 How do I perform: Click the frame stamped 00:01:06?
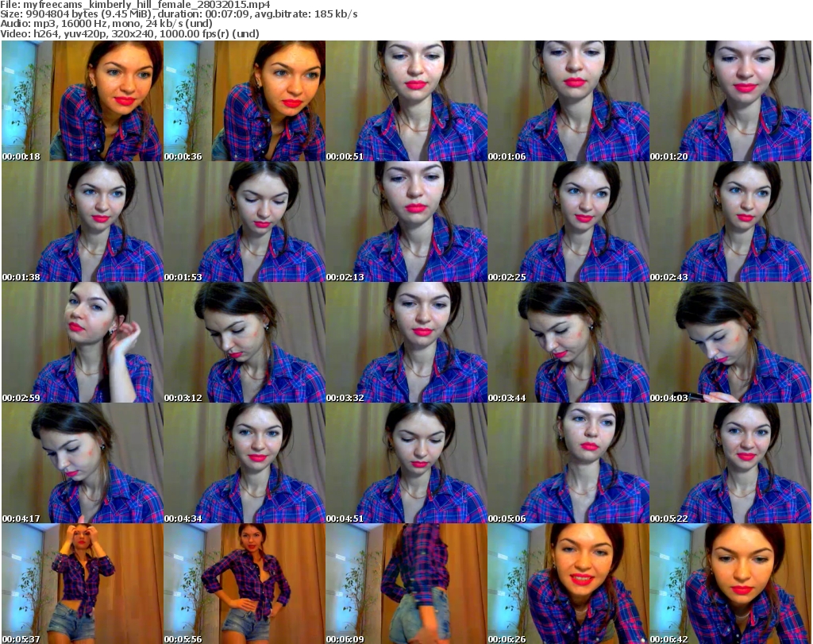pos(568,101)
